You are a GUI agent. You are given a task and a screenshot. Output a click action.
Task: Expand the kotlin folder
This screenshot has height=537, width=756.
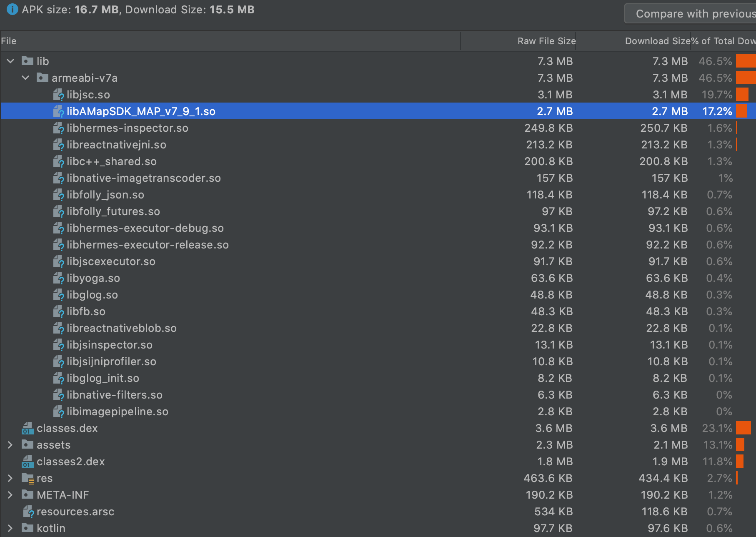10,528
